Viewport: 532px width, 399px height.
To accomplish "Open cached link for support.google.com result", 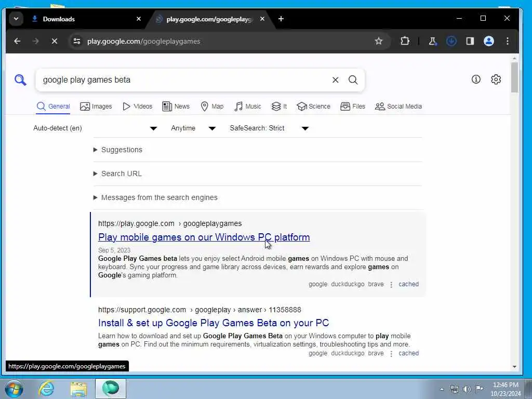I will tap(408, 353).
